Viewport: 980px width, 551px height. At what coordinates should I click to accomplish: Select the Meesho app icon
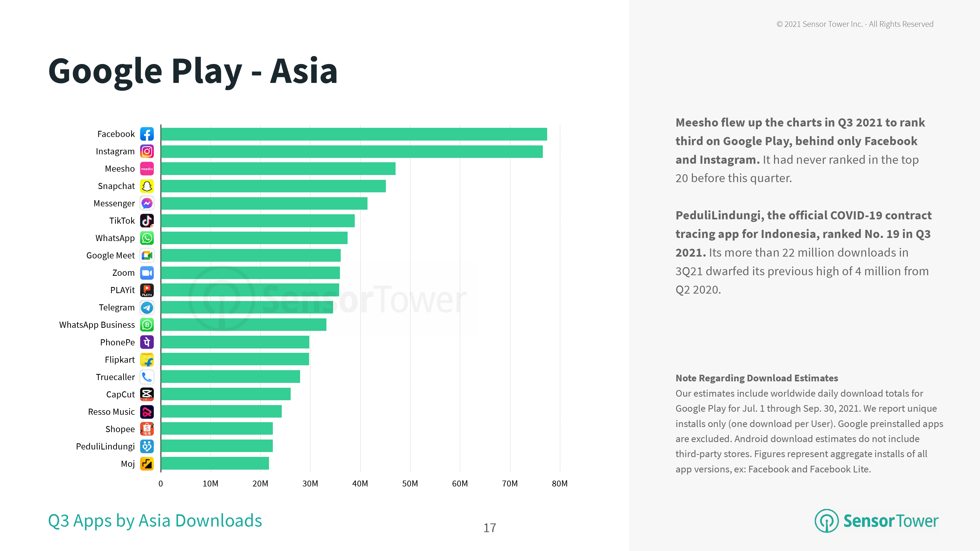pos(147,169)
